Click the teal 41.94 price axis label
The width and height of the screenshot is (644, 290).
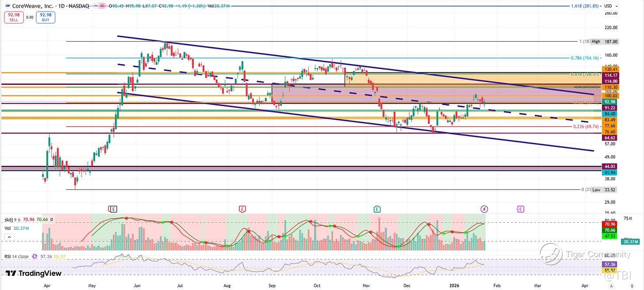point(610,172)
